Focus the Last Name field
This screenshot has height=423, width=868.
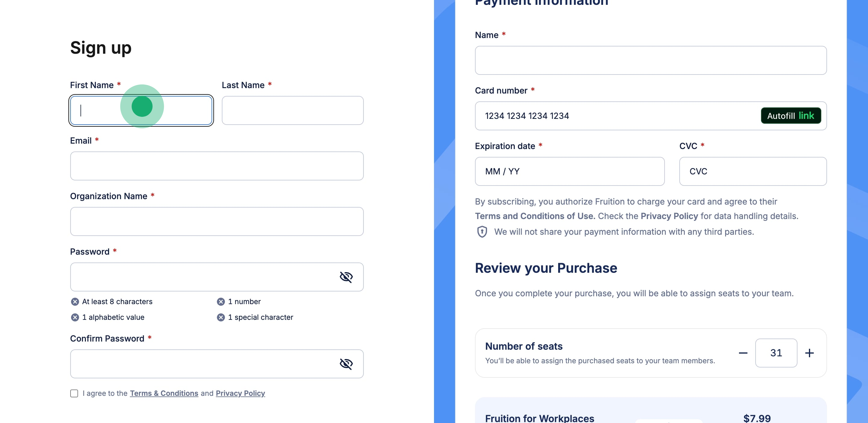coord(292,110)
